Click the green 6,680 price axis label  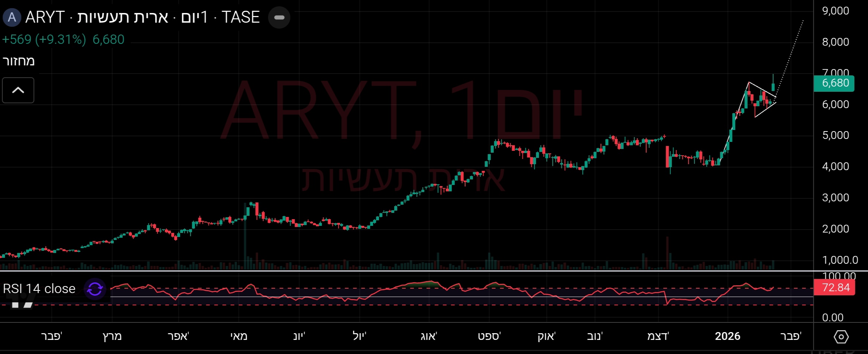point(834,83)
